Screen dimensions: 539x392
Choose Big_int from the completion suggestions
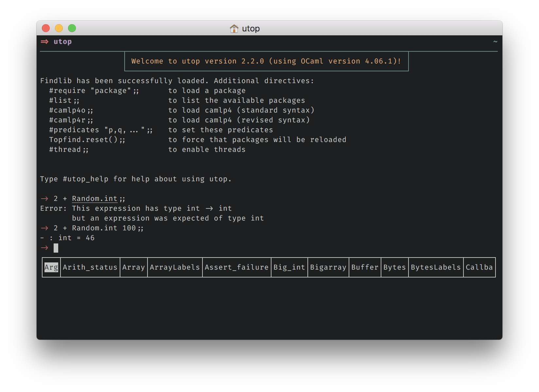(x=289, y=267)
